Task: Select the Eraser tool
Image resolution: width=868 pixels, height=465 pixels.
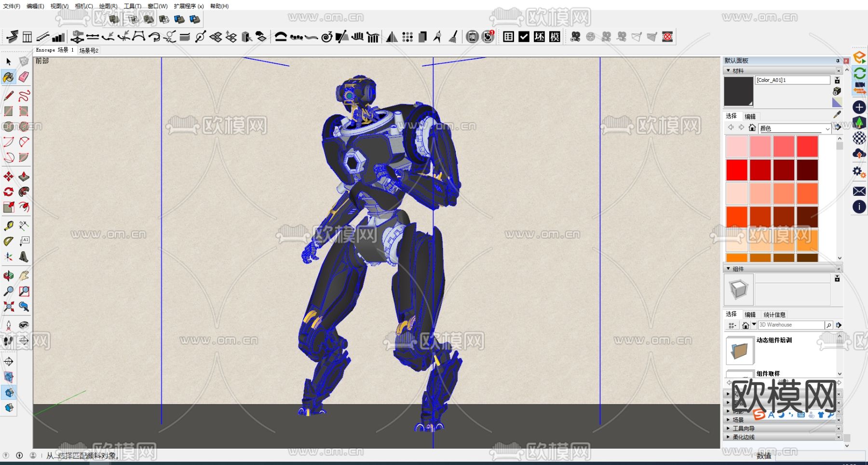Action: (24, 77)
